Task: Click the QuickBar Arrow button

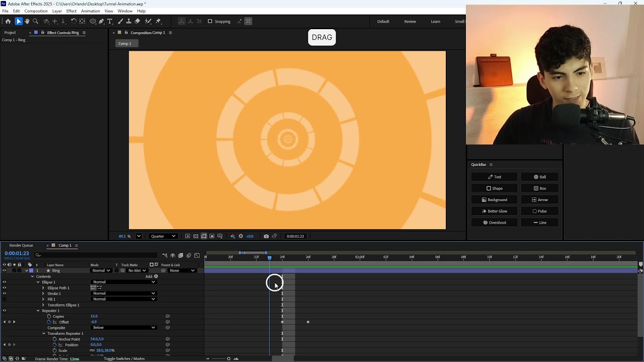Action: [539, 200]
